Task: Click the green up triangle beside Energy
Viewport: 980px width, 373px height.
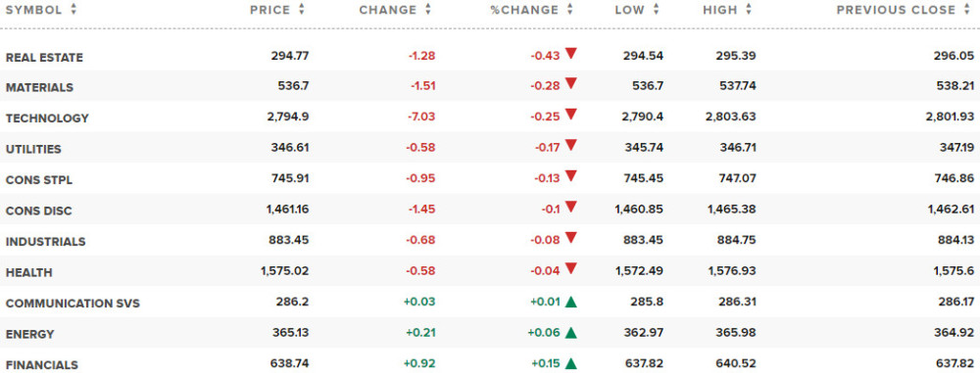Action: [570, 333]
